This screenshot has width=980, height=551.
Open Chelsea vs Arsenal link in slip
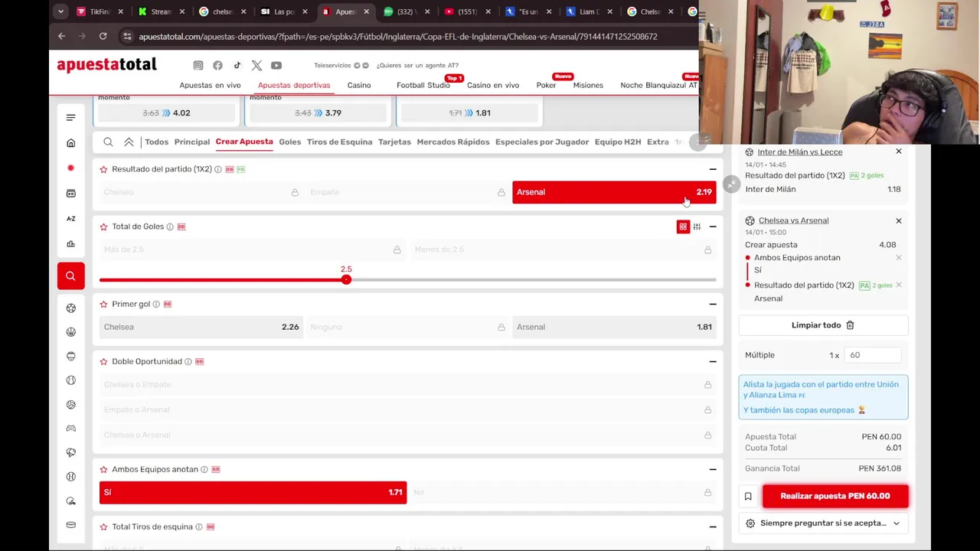pos(793,220)
